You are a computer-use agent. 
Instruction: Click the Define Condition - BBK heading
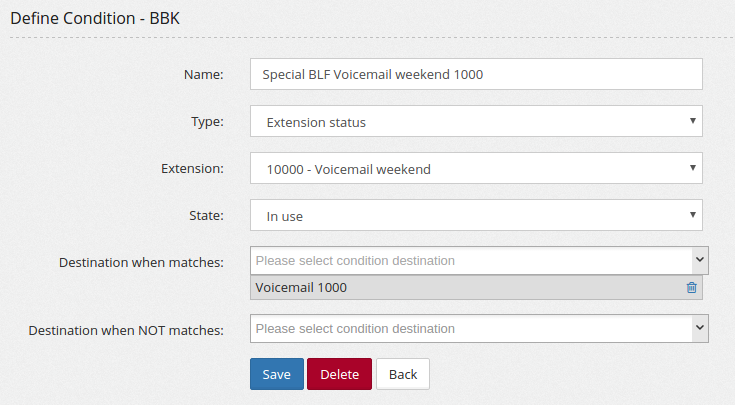pos(95,18)
